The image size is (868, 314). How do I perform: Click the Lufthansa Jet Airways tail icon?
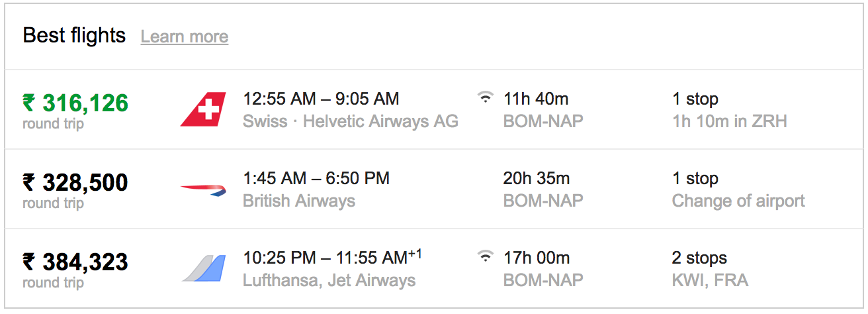click(203, 268)
